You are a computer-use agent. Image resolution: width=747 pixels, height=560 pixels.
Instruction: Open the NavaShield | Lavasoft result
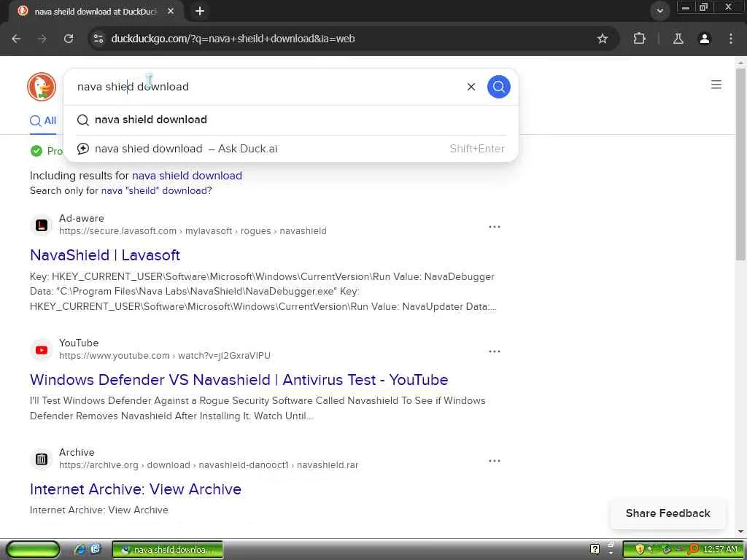(105, 255)
